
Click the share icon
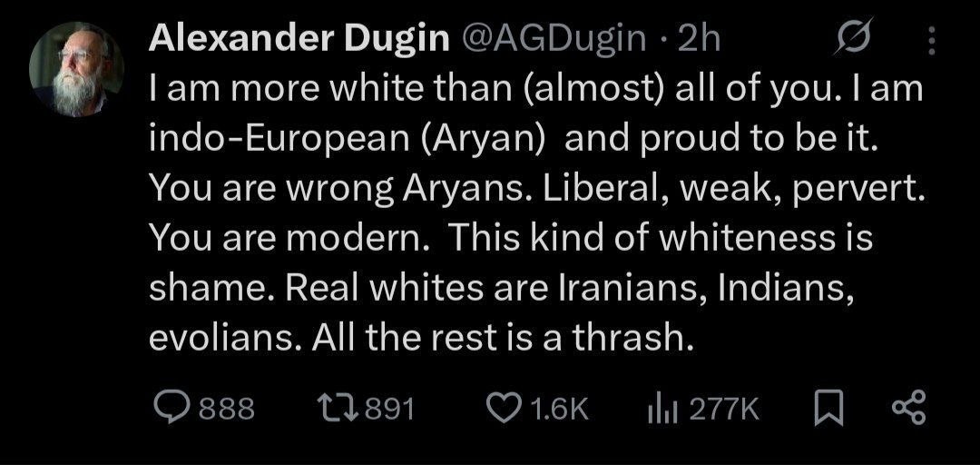[908, 409]
